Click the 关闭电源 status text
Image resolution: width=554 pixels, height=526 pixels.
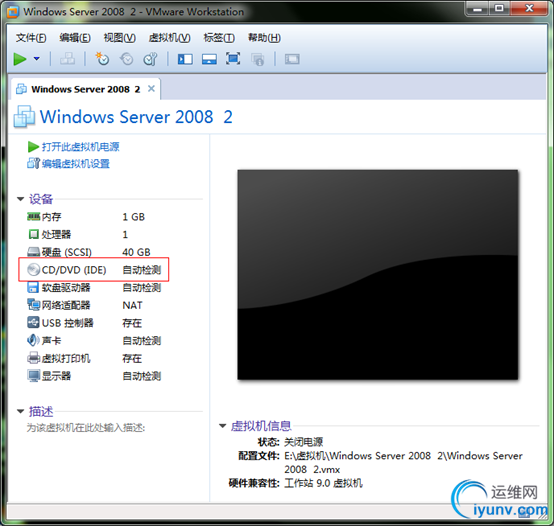pyautogui.click(x=303, y=442)
